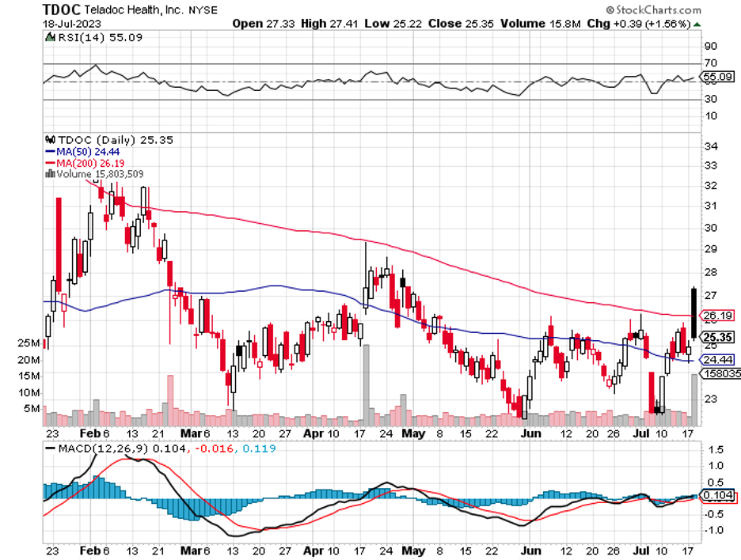Click the volume bar icon in legend

click(49, 173)
